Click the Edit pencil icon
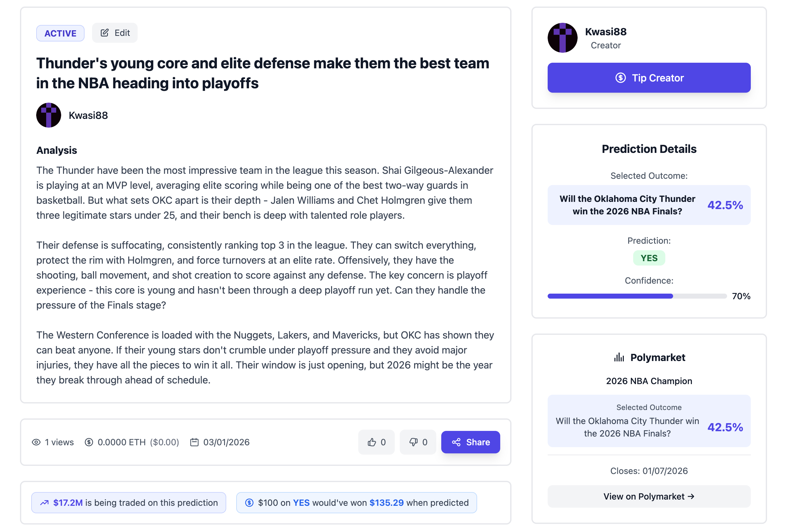The height and width of the screenshot is (532, 787). click(x=105, y=32)
